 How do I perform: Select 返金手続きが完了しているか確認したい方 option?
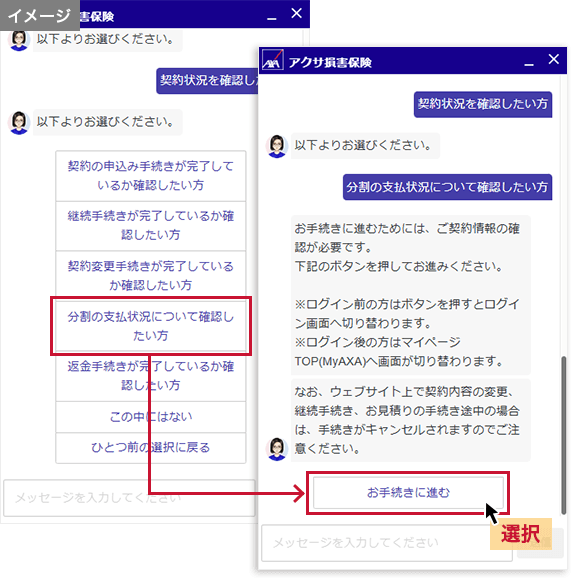151,376
